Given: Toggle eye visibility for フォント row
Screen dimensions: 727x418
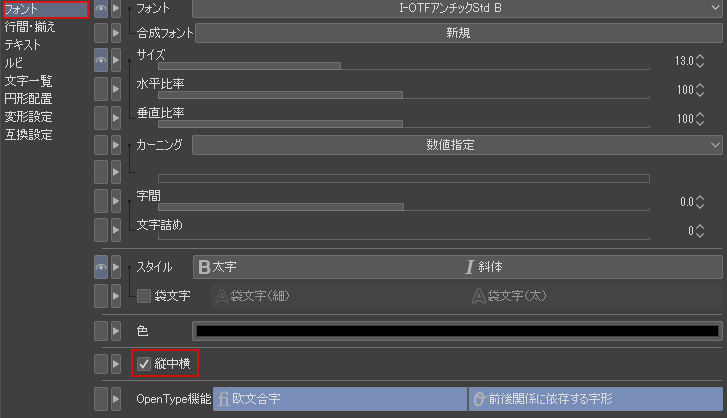Looking at the screenshot, I should click(x=101, y=8).
